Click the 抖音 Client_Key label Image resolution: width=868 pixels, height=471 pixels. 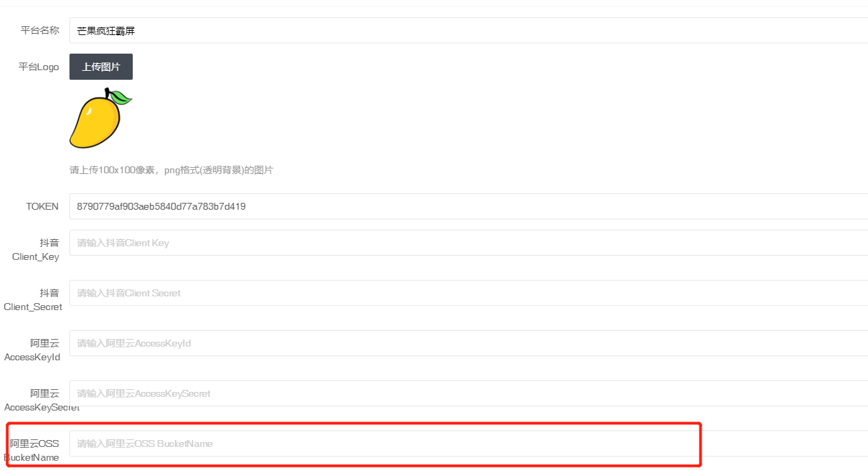(x=36, y=250)
